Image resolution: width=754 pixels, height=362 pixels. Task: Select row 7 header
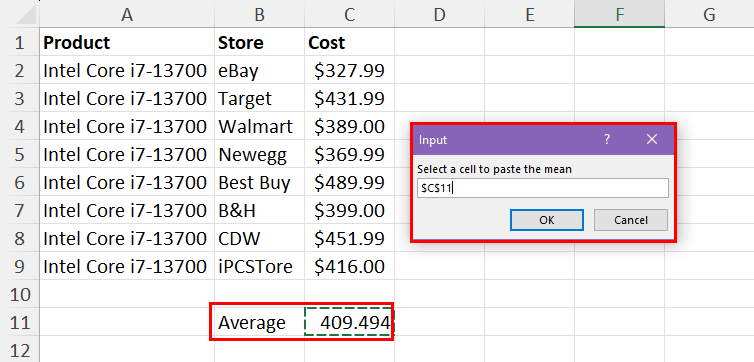tap(20, 210)
